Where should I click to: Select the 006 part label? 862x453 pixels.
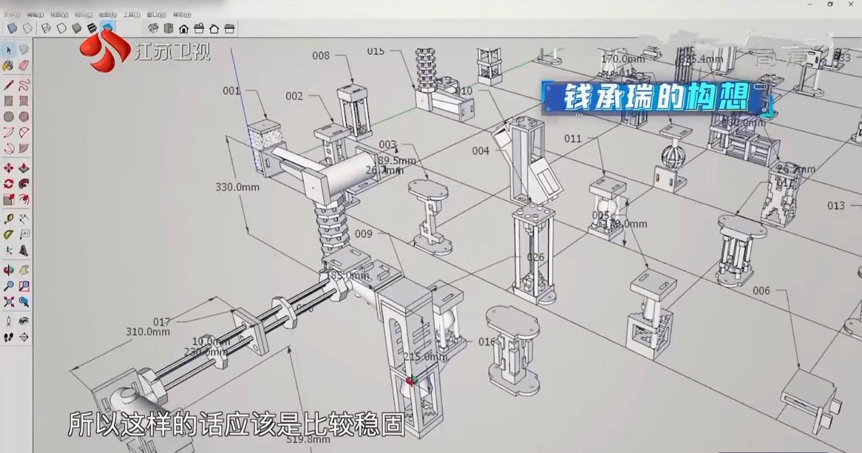pyautogui.click(x=761, y=290)
